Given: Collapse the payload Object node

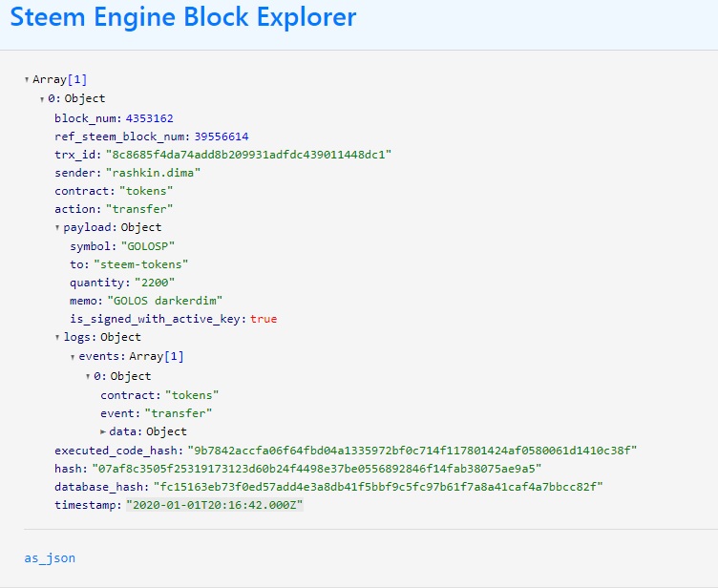Looking at the screenshot, I should click(57, 227).
